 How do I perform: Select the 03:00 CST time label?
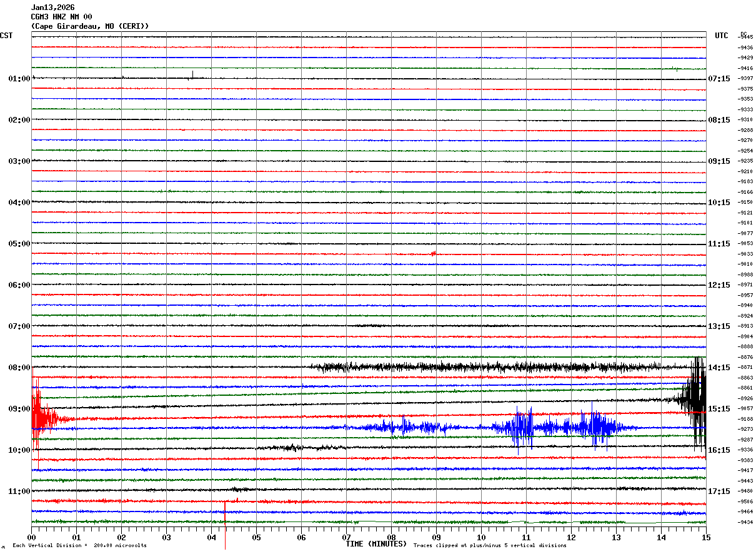coord(19,161)
